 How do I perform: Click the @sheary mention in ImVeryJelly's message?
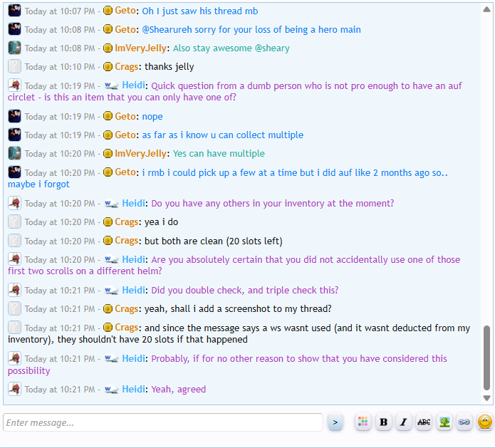[272, 48]
